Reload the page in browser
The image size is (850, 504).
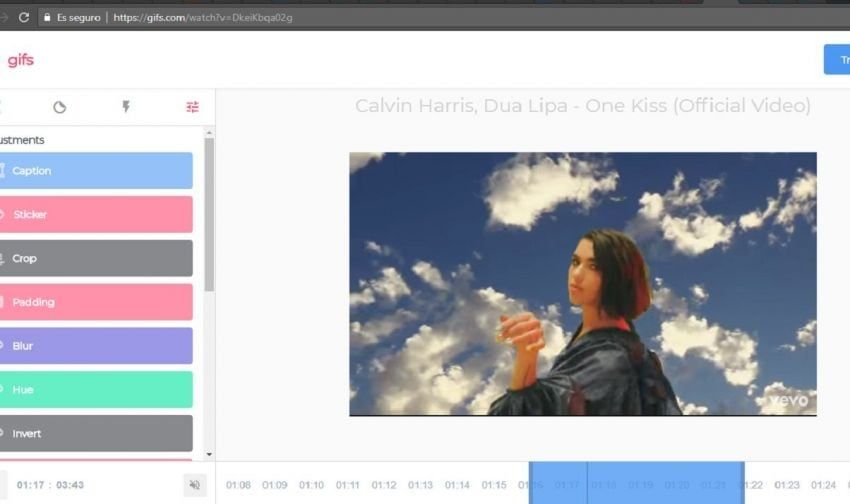pos(24,17)
